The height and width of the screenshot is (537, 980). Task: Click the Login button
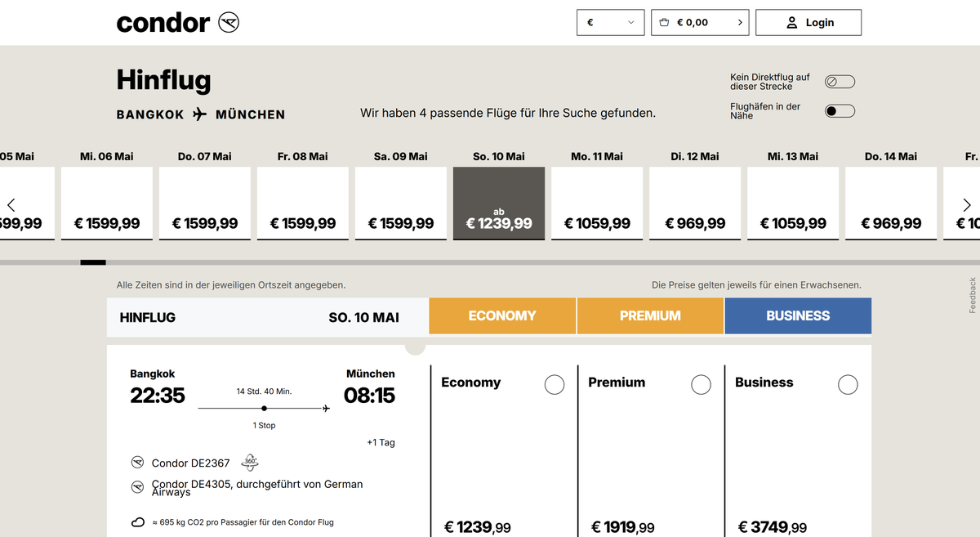808,23
